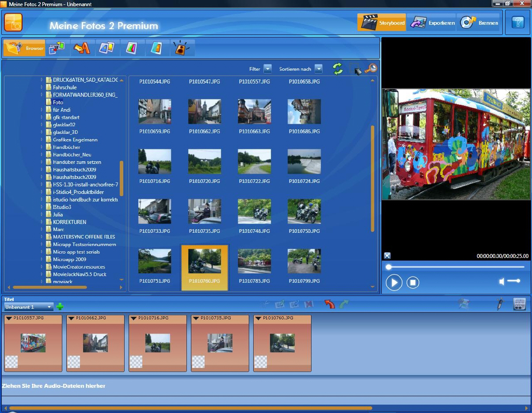532x413 pixels.
Task: Click the magnifying glass search icon
Action: pyautogui.click(x=371, y=68)
